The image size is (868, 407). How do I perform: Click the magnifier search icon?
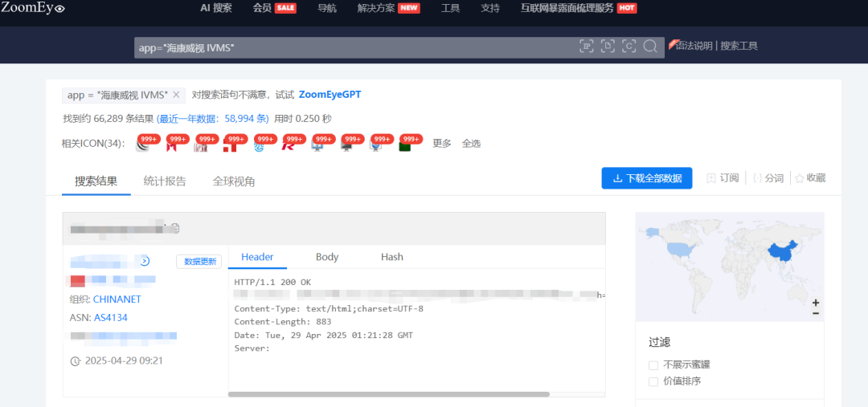point(650,46)
